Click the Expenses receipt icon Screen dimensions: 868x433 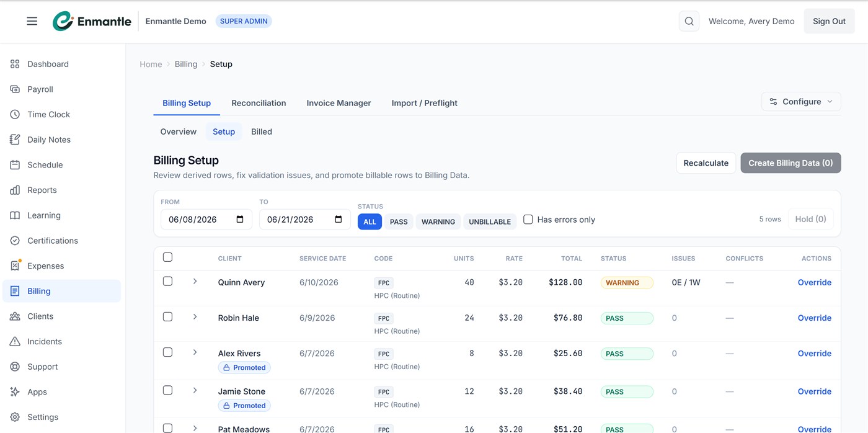pos(15,266)
